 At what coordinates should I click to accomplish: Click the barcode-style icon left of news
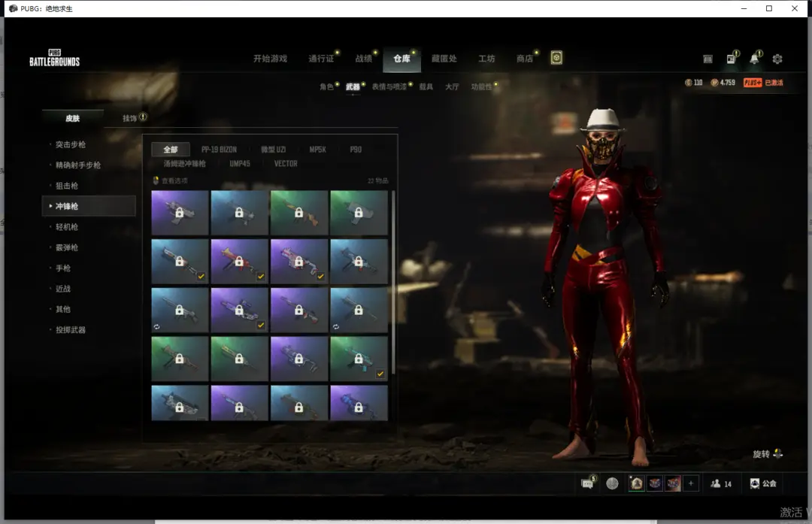click(x=708, y=59)
